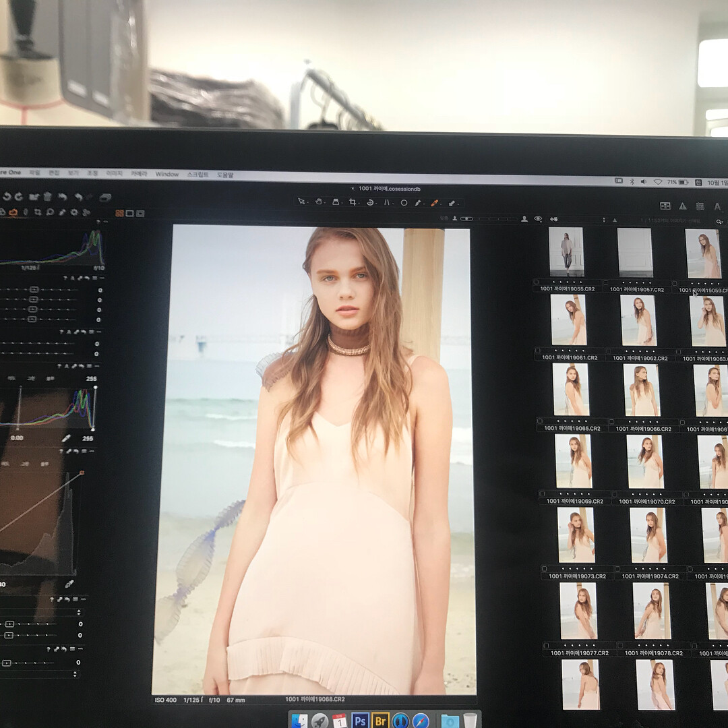The width and height of the screenshot is (728, 728).
Task: Open Photoshop from the Dock
Action: point(360,720)
